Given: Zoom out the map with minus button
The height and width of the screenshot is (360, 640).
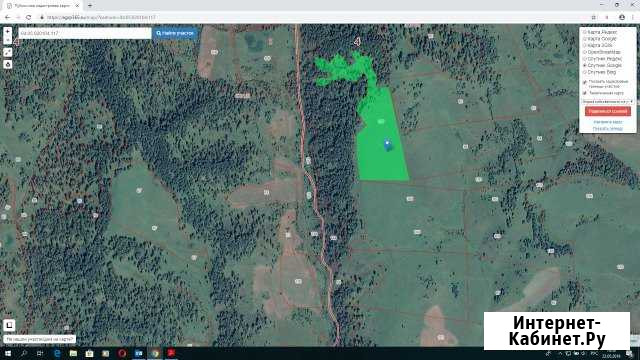Looking at the screenshot, I should tap(8, 40).
